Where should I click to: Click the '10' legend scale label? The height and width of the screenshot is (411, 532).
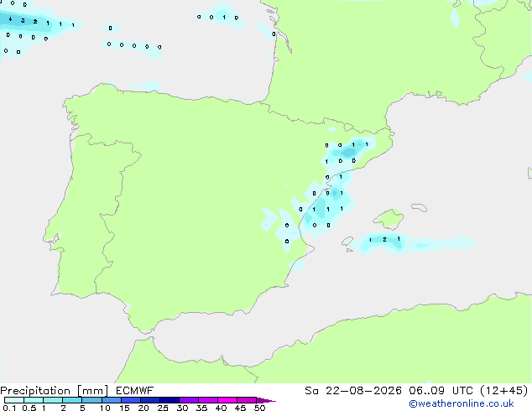(105, 408)
